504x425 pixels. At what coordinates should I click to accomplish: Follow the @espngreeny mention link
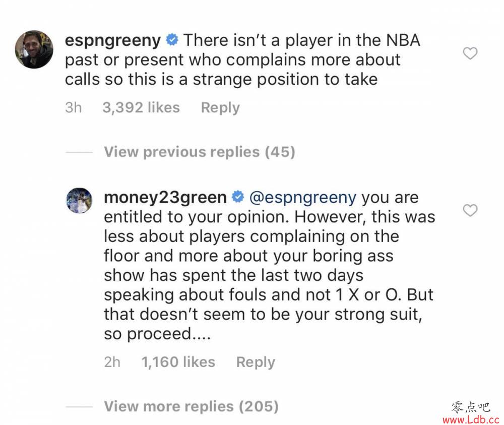(302, 198)
